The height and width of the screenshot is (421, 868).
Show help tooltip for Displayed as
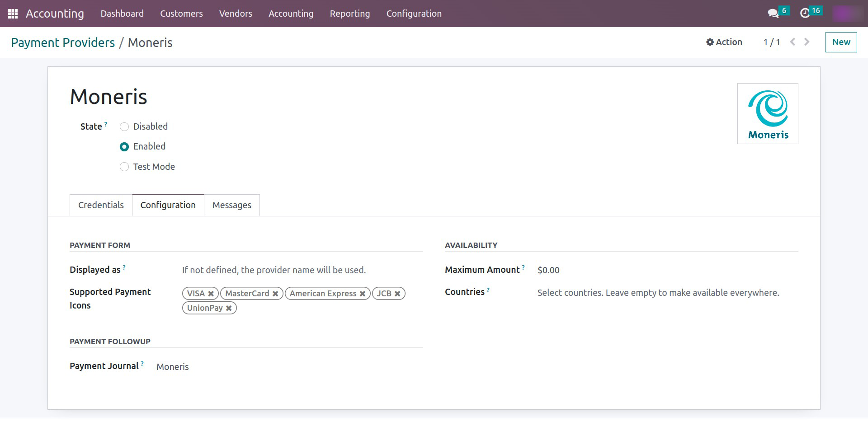click(124, 267)
